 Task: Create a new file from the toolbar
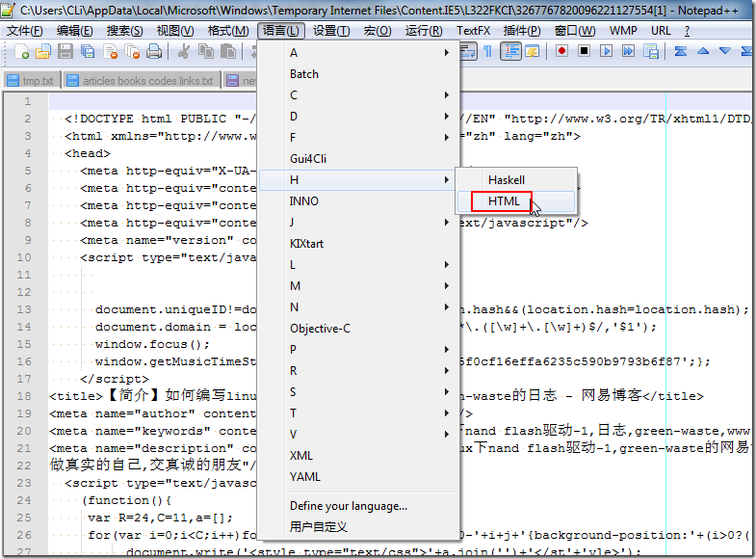(21, 51)
